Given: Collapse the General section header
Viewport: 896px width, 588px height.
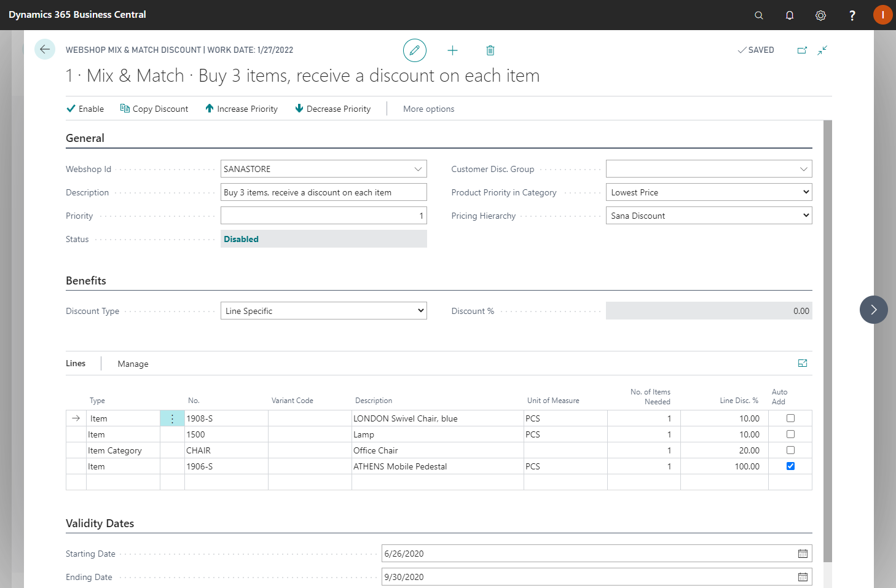Looking at the screenshot, I should tap(85, 138).
